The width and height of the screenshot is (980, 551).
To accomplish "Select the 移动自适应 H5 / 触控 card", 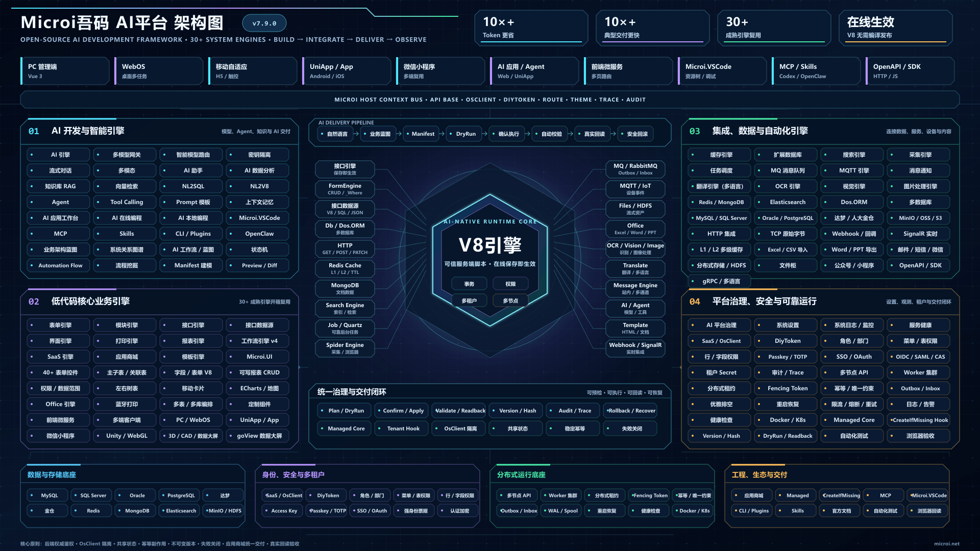I will pyautogui.click(x=253, y=71).
